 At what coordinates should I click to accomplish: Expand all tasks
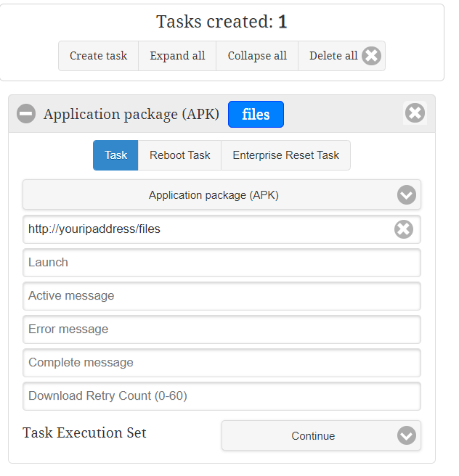(177, 56)
